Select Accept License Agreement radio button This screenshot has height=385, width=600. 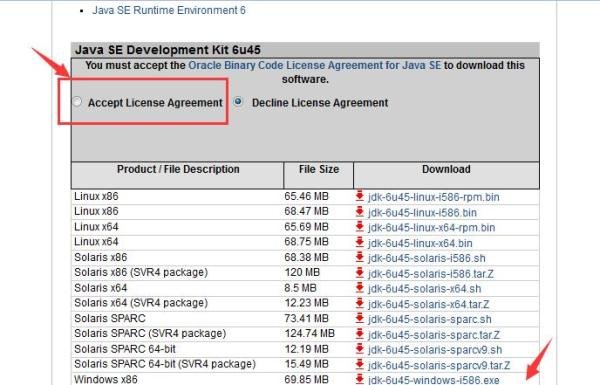click(77, 102)
